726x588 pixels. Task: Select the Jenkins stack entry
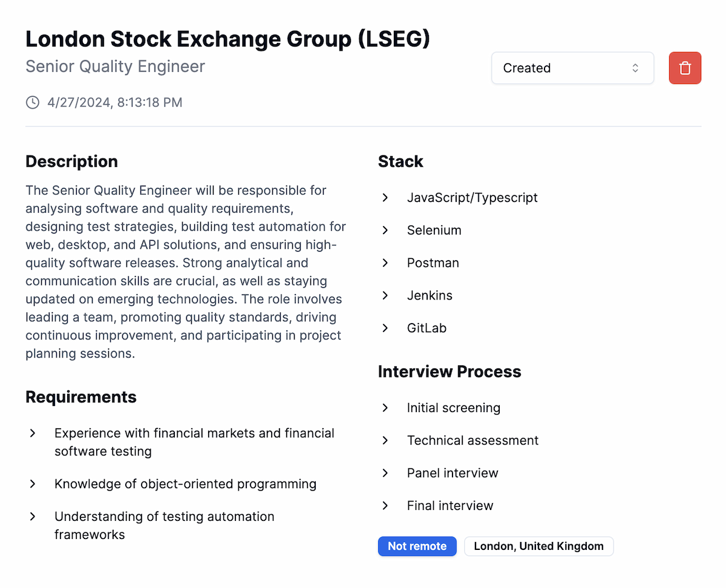[430, 296]
